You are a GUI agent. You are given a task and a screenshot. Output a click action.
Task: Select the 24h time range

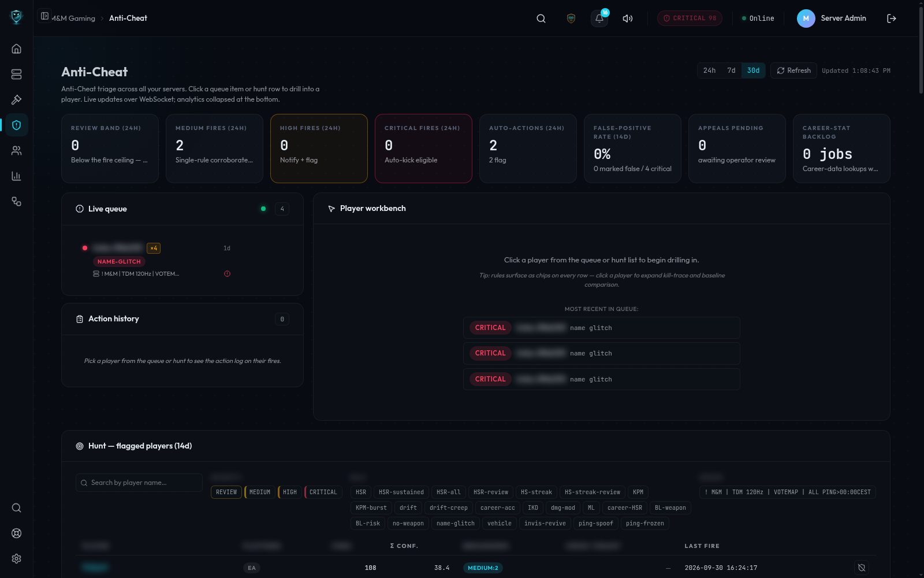tap(710, 71)
